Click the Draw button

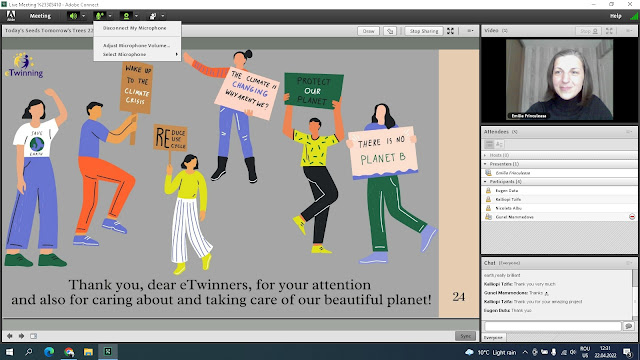point(369,31)
